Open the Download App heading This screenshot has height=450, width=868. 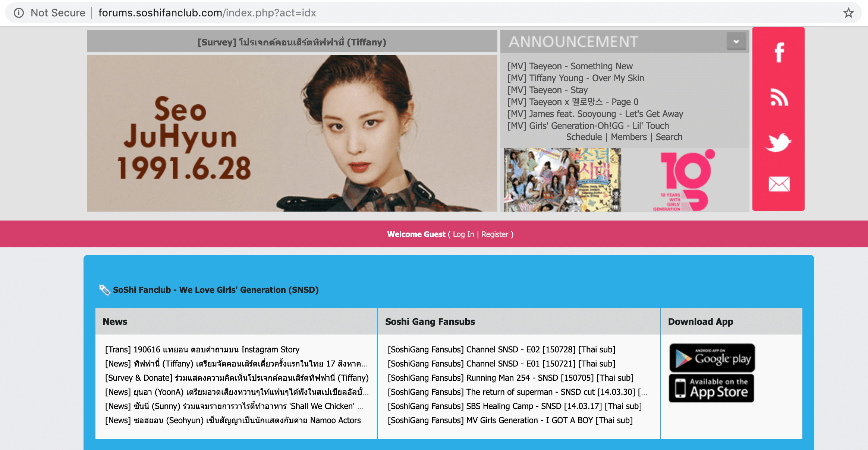(x=700, y=321)
